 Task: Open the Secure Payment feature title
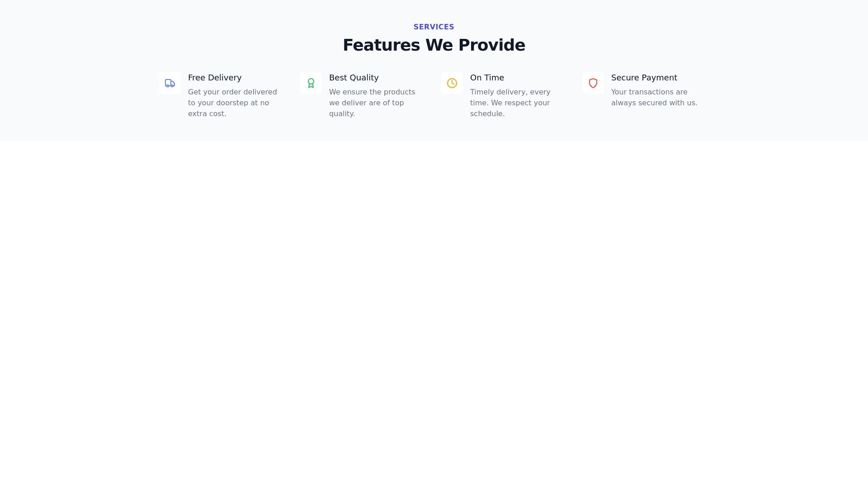coord(644,78)
